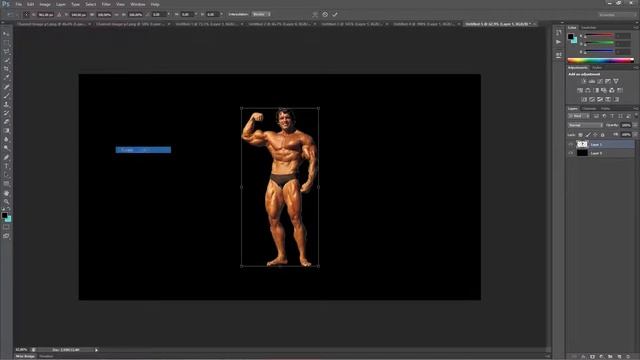
Task: Lock transparent pixels of layer
Action: click(x=580, y=135)
